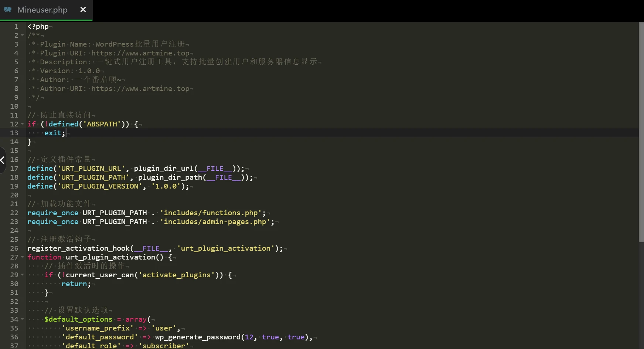
Task: Collapse the urt_plugin_activation function at line 27
Action: point(22,257)
